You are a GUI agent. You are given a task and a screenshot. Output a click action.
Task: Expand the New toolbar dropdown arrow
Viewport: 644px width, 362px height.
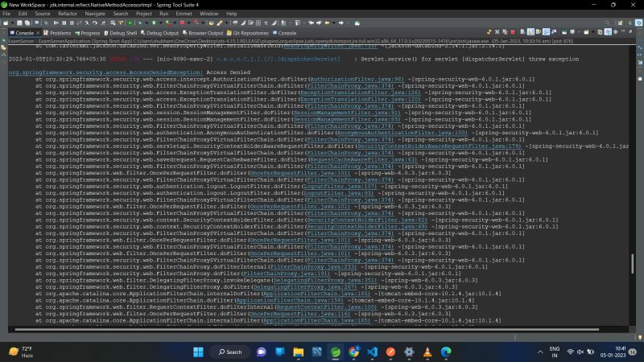pyautogui.click(x=12, y=23)
